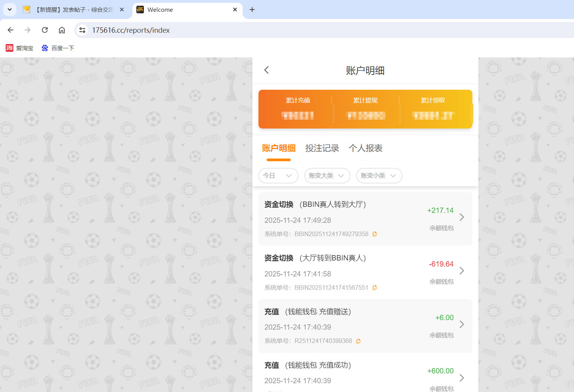Copy system order number BBIN202511241749279358
574x392 pixels.
click(375, 233)
